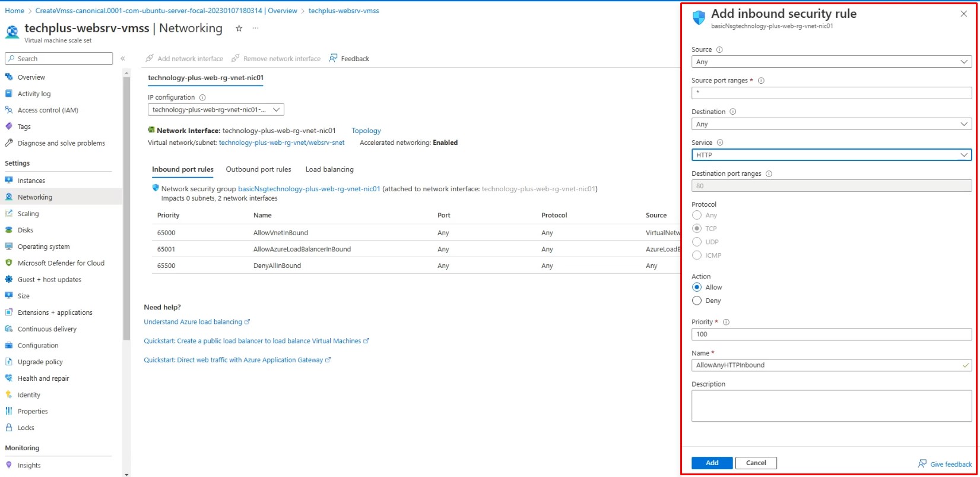The height and width of the screenshot is (477, 980).
Task: Click into the Description text area
Action: [831, 406]
